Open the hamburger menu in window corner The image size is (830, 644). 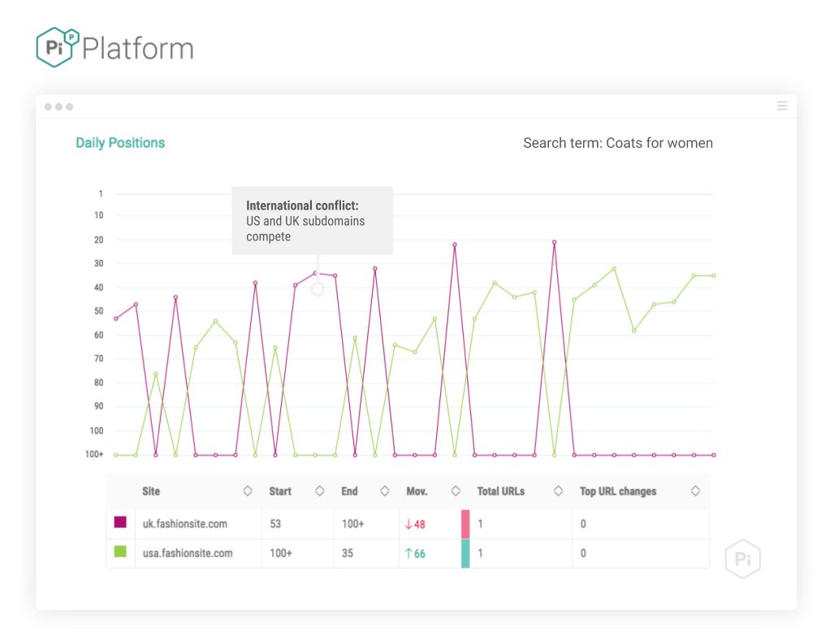tap(782, 106)
